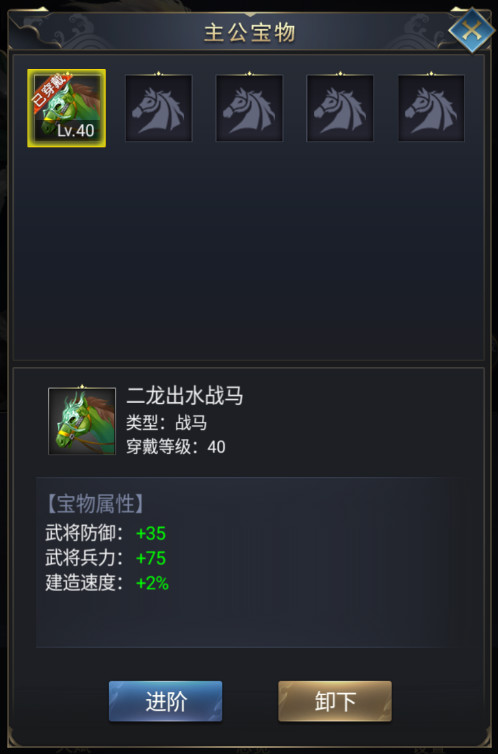The image size is (498, 754).
Task: Click the 二龙出水战马 item name
Action: (185, 396)
